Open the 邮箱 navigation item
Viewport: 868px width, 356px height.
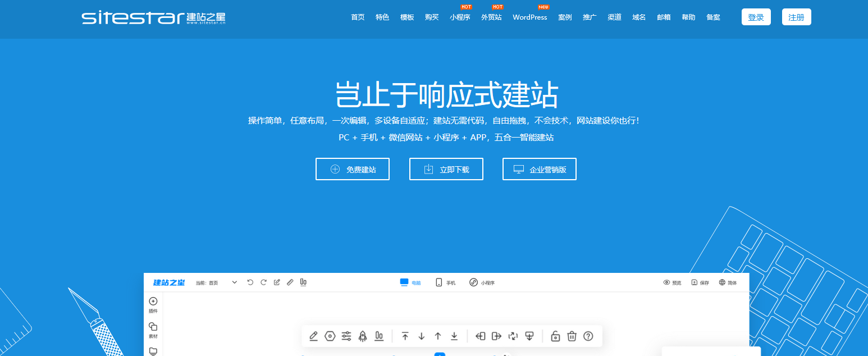(x=664, y=17)
